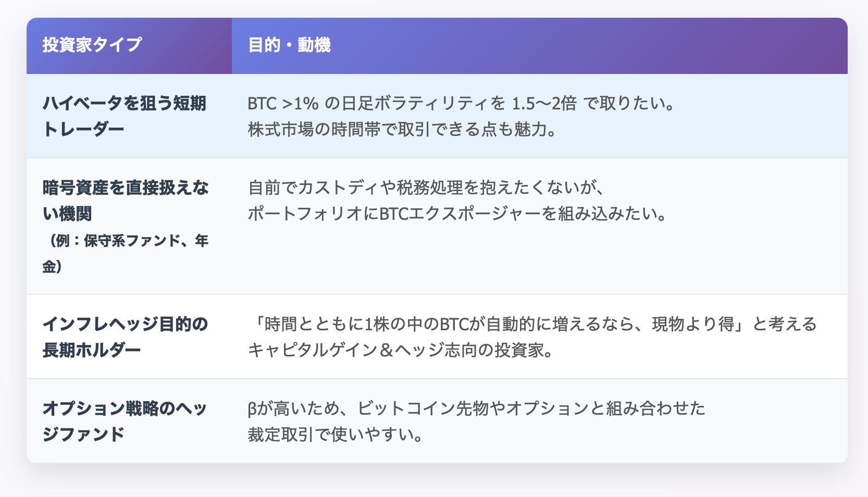Click the 1.5〜2倍 multiplier text

pos(544,103)
